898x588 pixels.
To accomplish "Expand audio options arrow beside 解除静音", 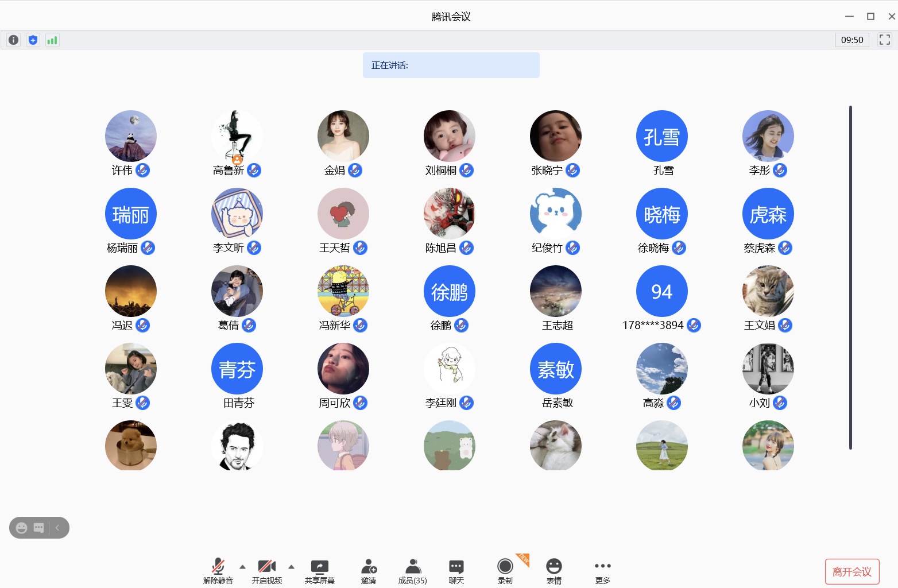I will tap(242, 567).
